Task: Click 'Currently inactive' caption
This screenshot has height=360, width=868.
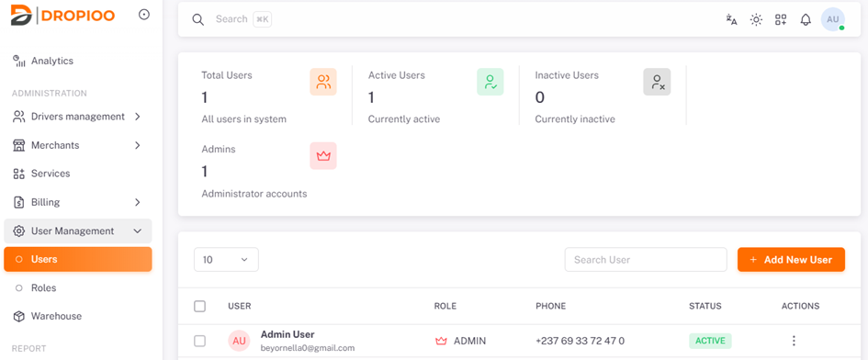Action: [575, 119]
